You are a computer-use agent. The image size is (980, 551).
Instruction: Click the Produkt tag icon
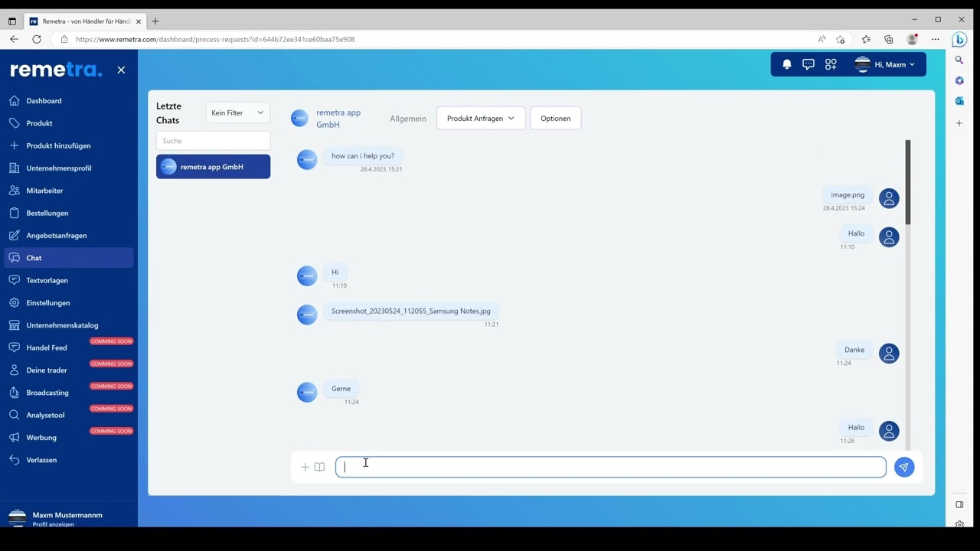pos(14,123)
